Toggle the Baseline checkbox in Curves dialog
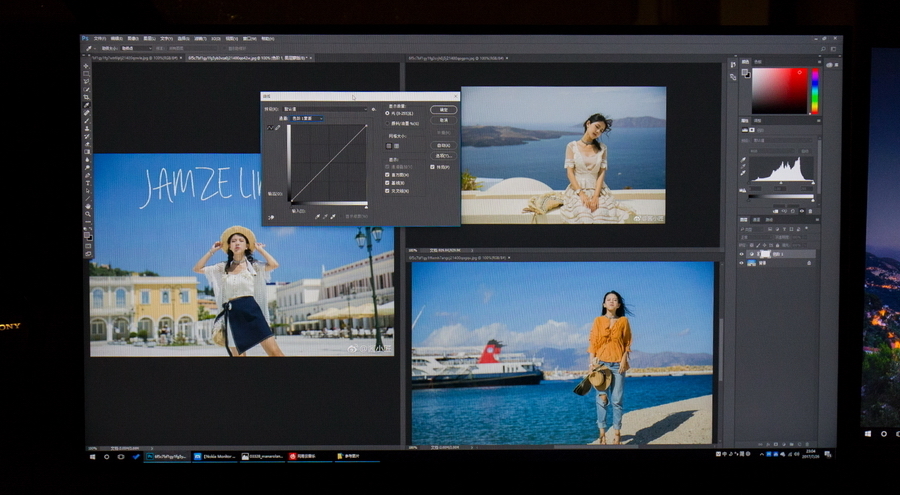This screenshot has height=495, width=900. [387, 183]
